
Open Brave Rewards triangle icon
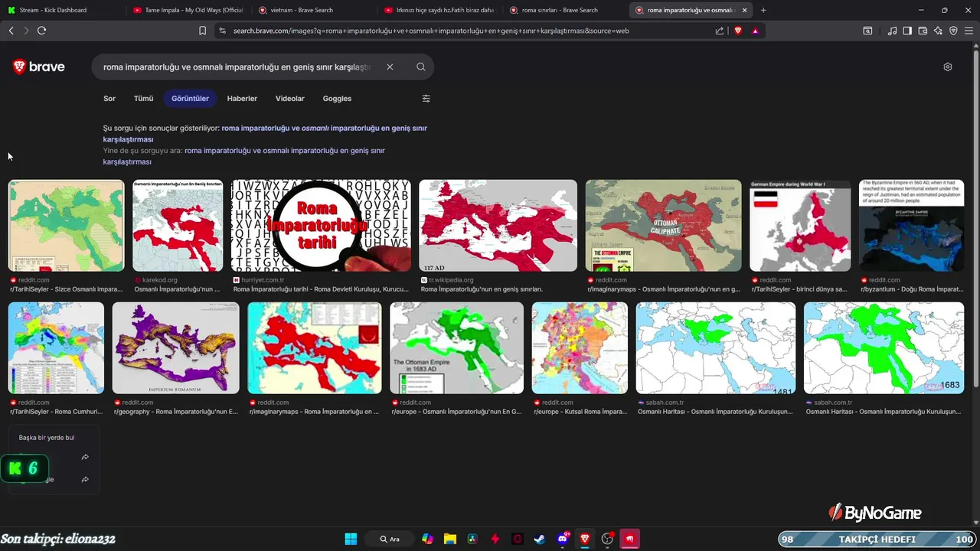755,31
